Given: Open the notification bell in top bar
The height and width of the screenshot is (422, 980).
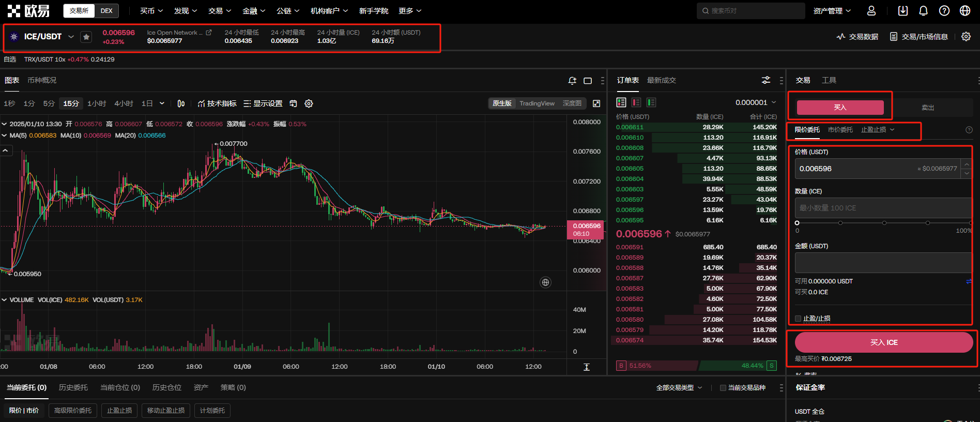Looking at the screenshot, I should [923, 11].
